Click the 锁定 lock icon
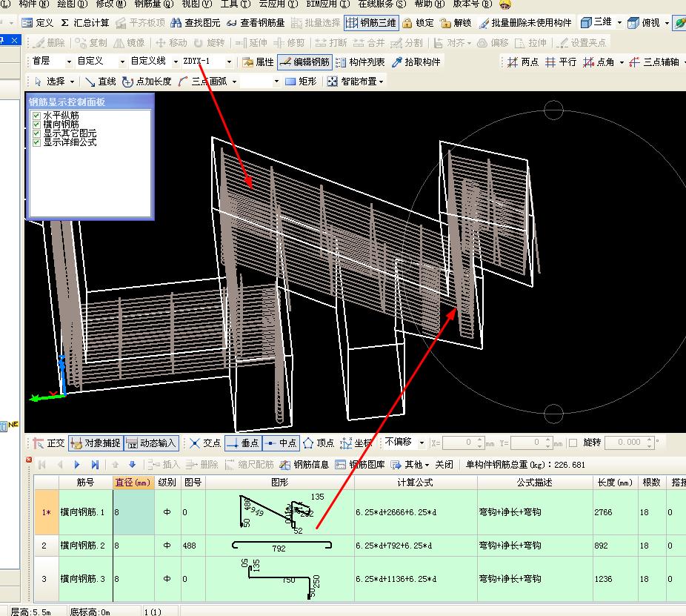Image resolution: width=686 pixels, height=616 pixels. (407, 23)
